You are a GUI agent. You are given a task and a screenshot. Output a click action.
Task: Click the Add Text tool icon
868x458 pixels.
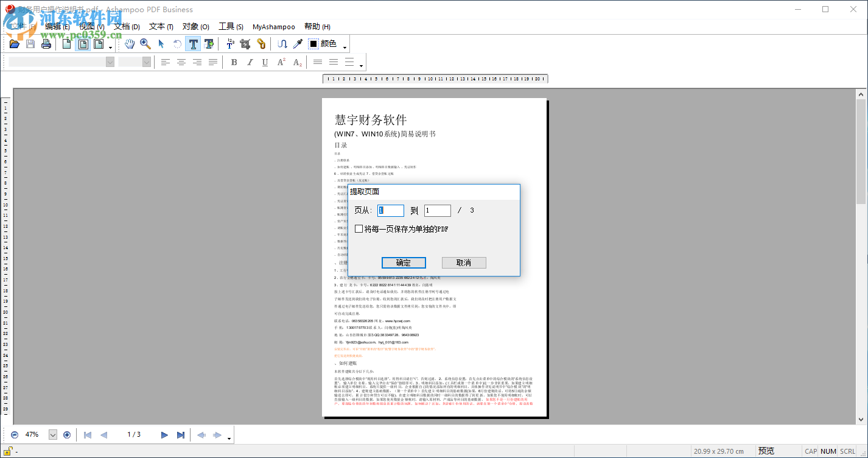[x=209, y=44]
